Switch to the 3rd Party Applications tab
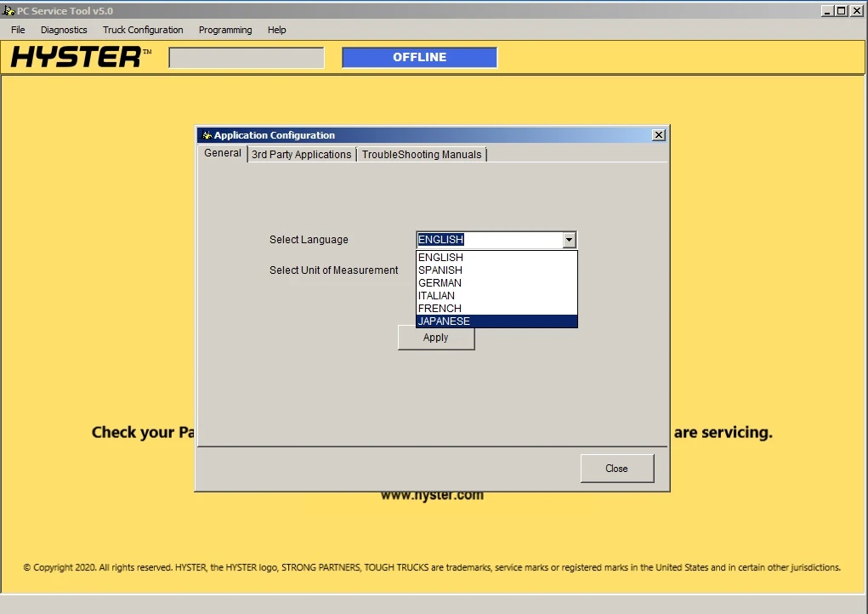868x614 pixels. pos(301,155)
